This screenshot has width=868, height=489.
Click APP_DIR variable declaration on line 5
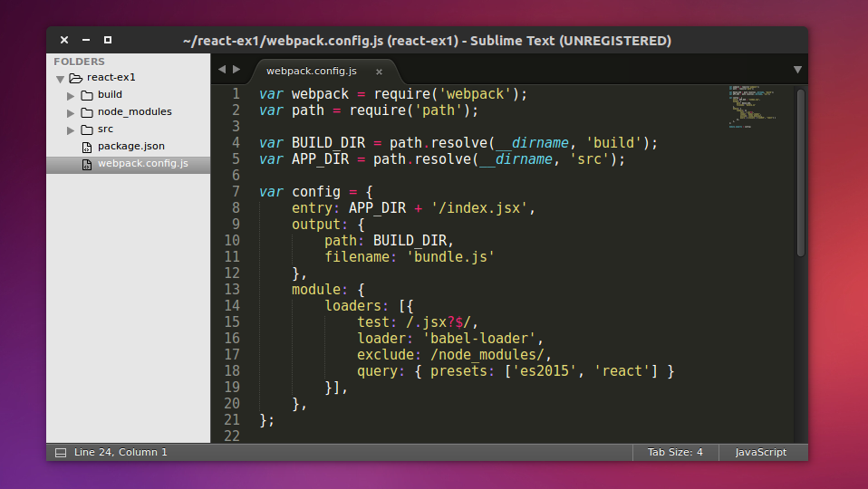pos(320,159)
